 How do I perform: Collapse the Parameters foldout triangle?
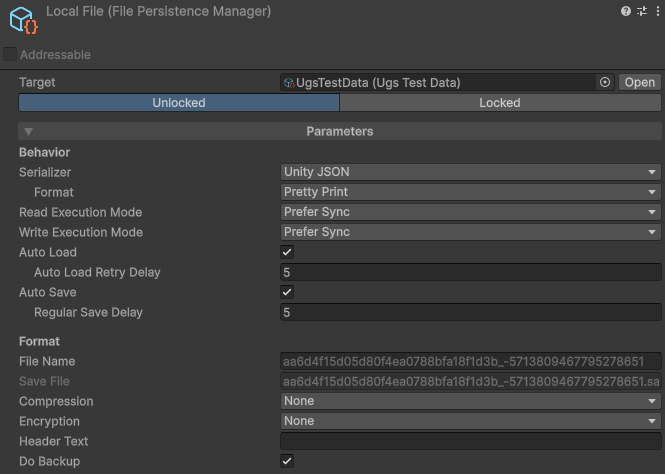pyautogui.click(x=28, y=131)
